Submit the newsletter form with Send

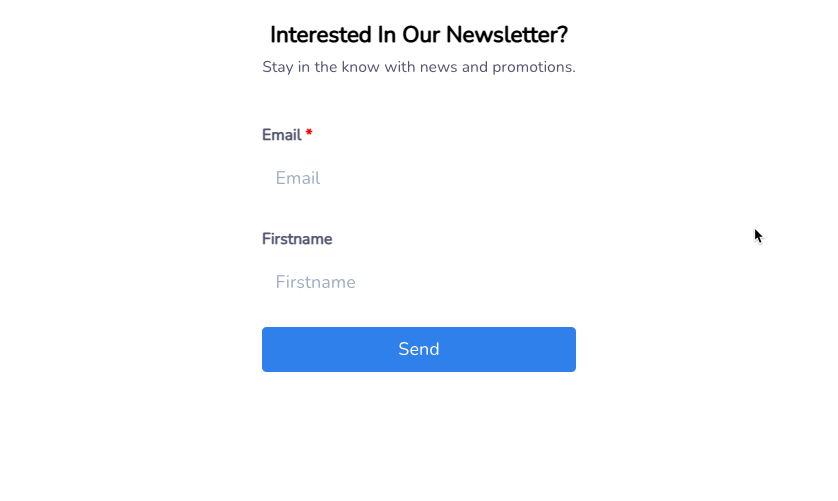tap(418, 349)
